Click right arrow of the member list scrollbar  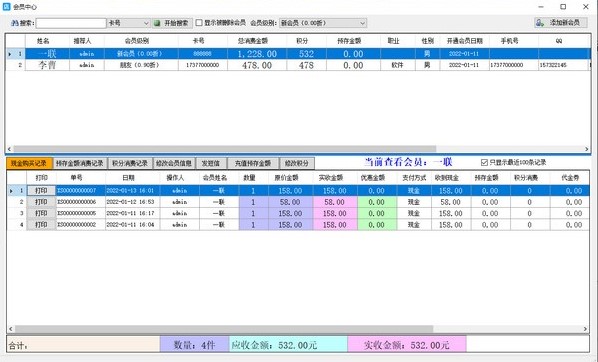[587, 149]
